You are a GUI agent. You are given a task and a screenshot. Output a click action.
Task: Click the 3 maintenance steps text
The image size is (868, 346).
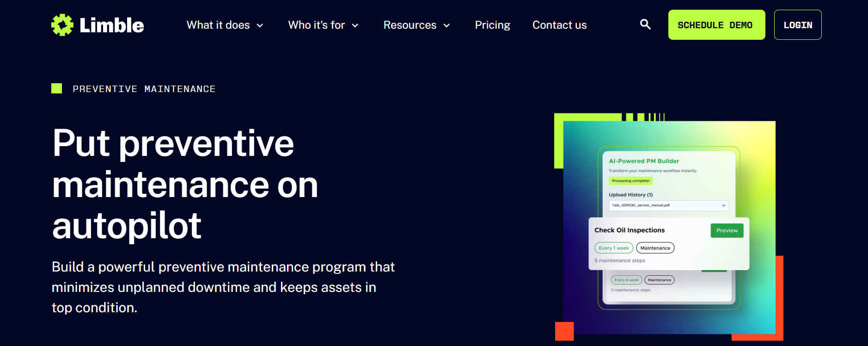pos(630,290)
